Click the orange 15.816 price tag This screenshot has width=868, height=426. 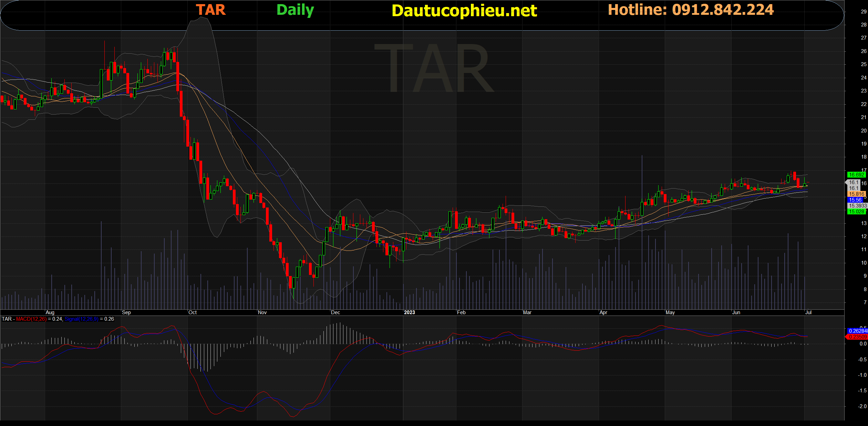[x=856, y=194]
